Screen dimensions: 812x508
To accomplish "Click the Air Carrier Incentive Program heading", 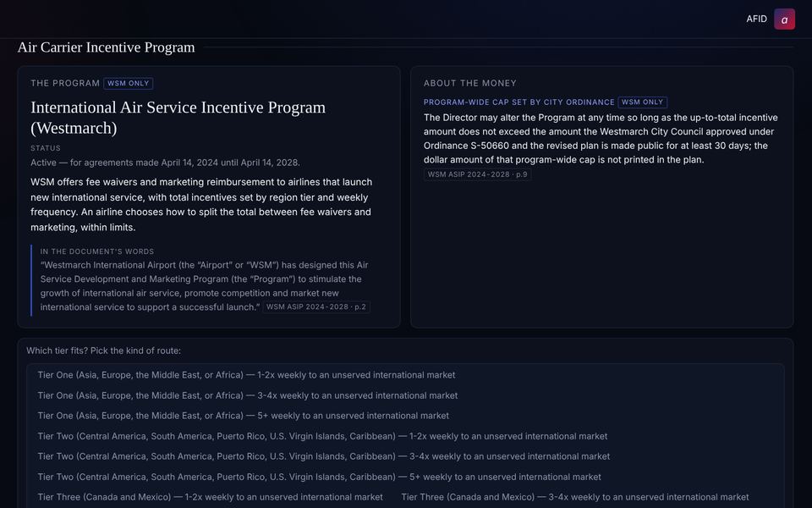I will pos(107,47).
